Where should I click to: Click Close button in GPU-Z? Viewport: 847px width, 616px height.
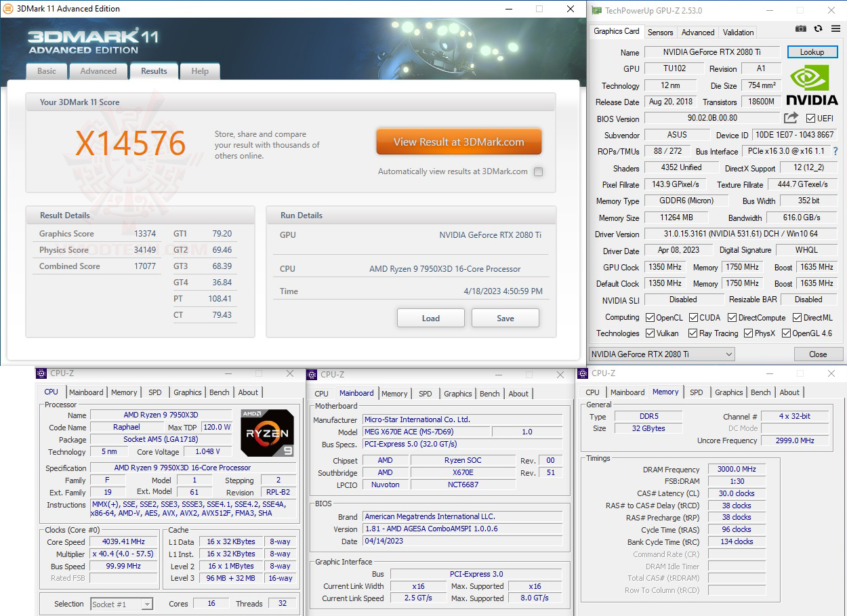point(818,354)
